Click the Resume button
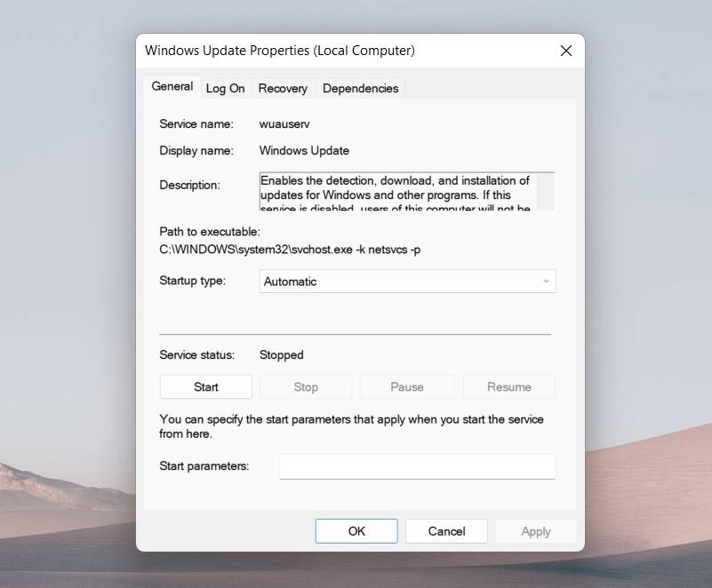This screenshot has height=588, width=712. tap(508, 386)
